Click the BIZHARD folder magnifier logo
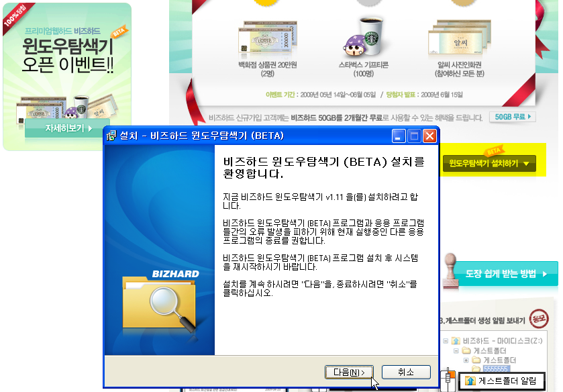The width and height of the screenshot is (563, 392). 160,301
